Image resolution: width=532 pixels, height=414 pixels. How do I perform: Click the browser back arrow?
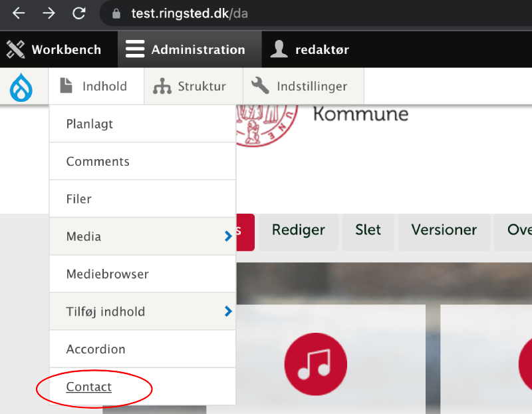click(19, 13)
